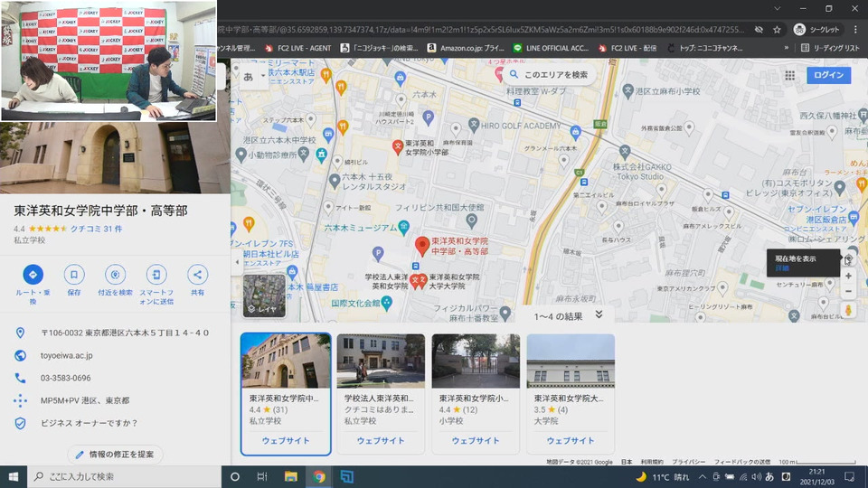Open the LINE OFFICIAL ACC... bookmark
868x488 pixels.
[x=552, y=48]
